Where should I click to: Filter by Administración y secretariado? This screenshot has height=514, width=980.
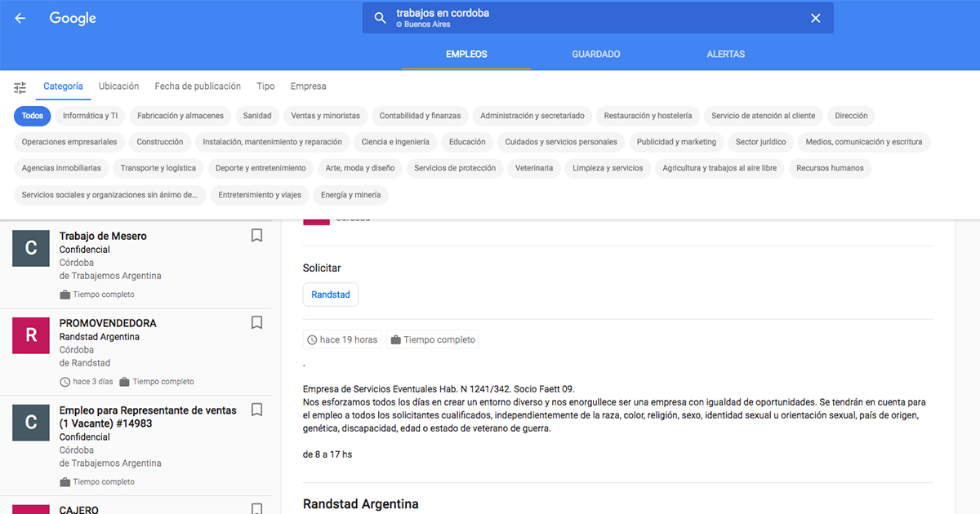coord(532,116)
